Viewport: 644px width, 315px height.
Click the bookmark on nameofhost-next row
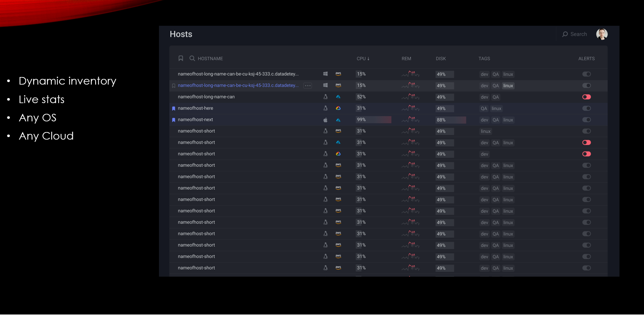point(173,120)
